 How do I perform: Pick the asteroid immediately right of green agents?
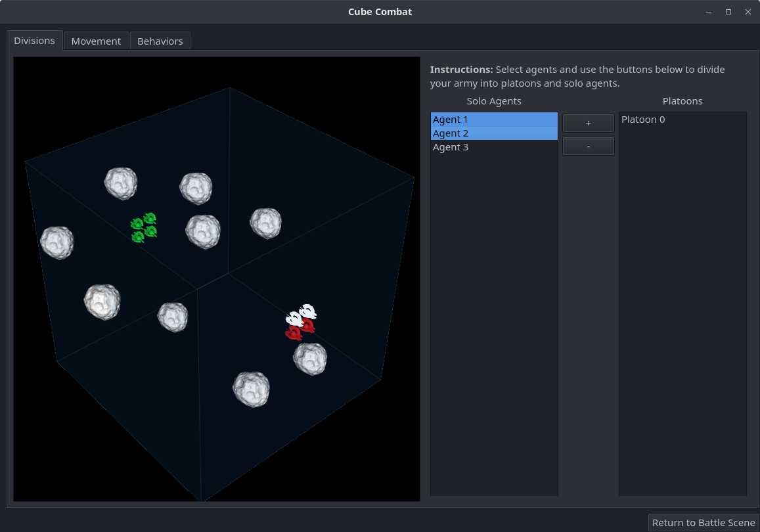(203, 231)
